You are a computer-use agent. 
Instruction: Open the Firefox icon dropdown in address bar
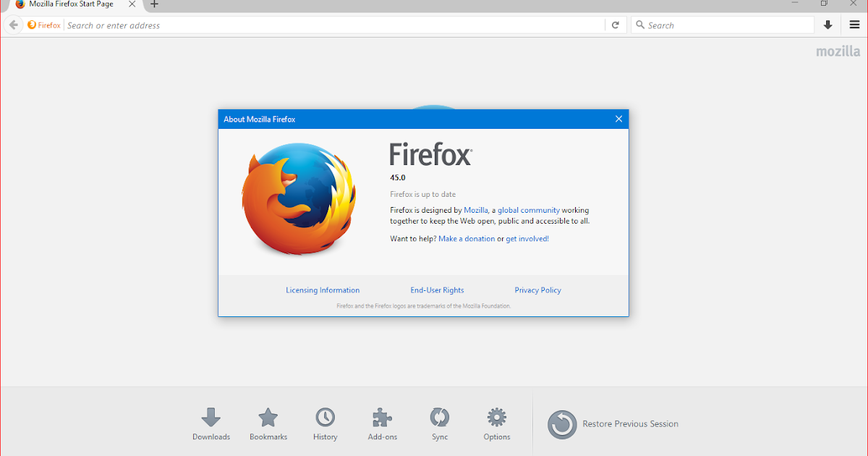pyautogui.click(x=43, y=24)
